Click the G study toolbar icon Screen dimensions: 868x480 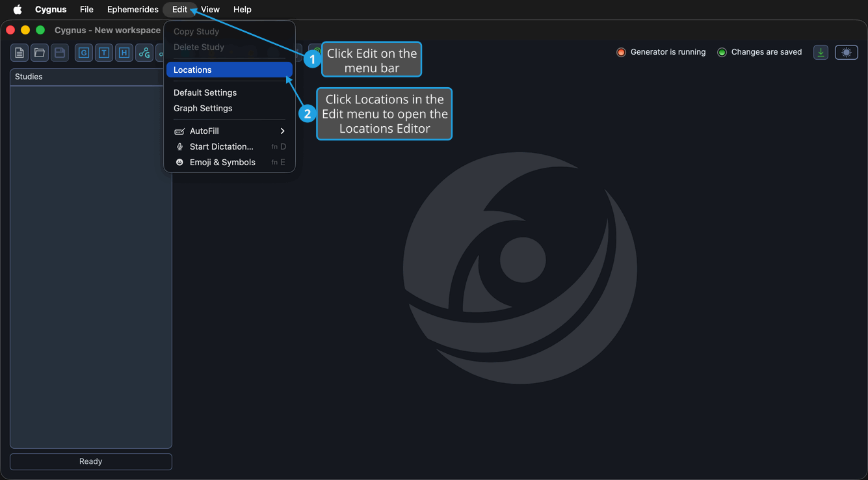[84, 53]
